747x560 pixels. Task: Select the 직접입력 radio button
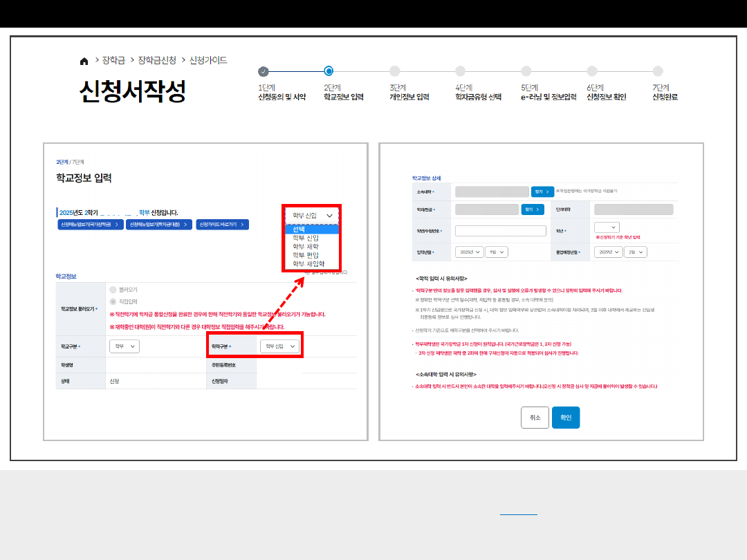click(113, 301)
